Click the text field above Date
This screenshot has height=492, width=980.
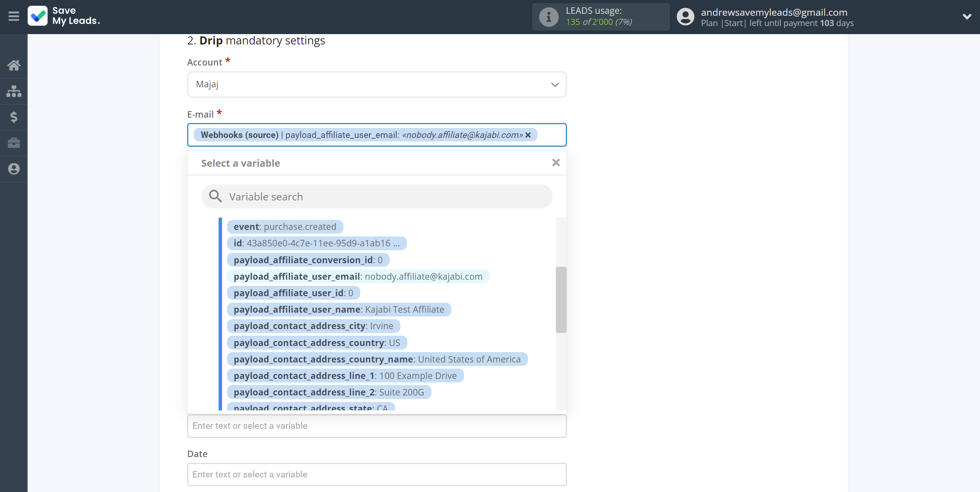(x=377, y=426)
